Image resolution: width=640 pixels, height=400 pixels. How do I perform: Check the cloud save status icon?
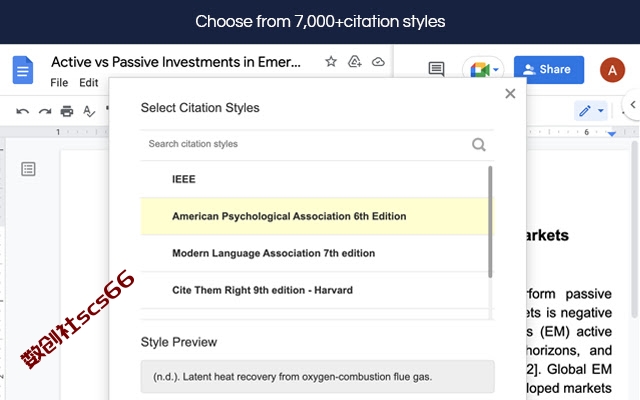378,62
